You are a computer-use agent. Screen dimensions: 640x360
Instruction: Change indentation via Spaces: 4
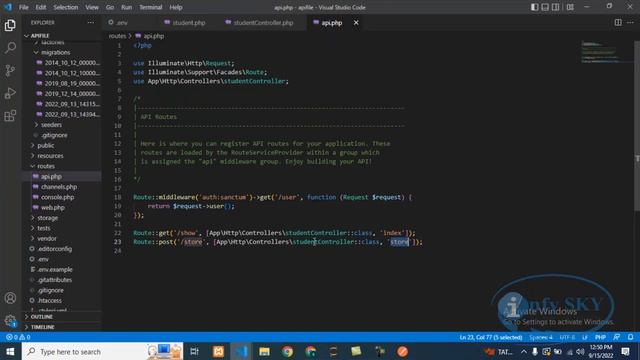541,337
